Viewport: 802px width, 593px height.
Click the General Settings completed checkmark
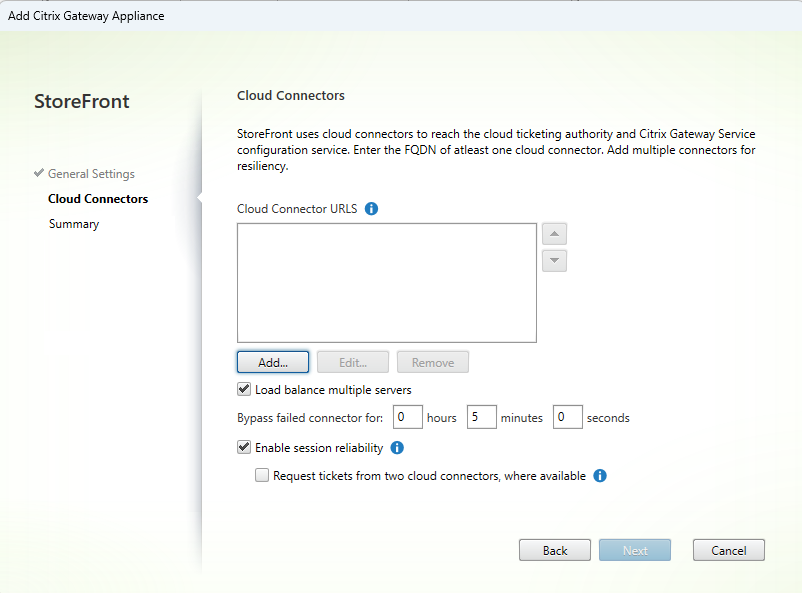(39, 174)
